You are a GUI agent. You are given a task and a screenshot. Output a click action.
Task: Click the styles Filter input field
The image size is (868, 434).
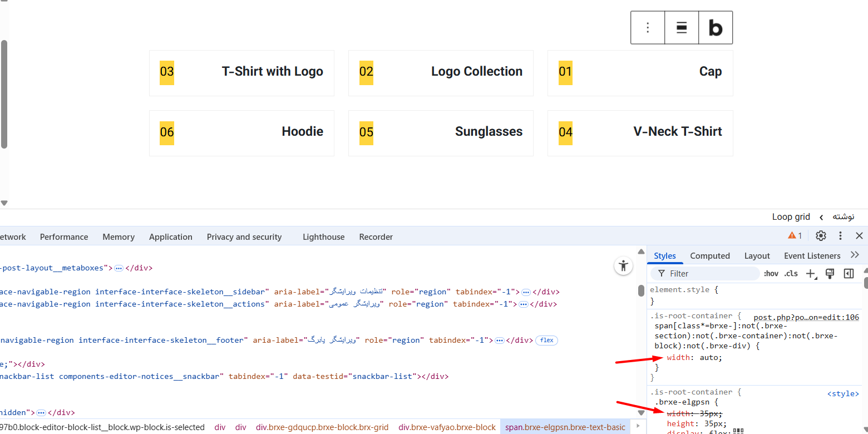(707, 274)
